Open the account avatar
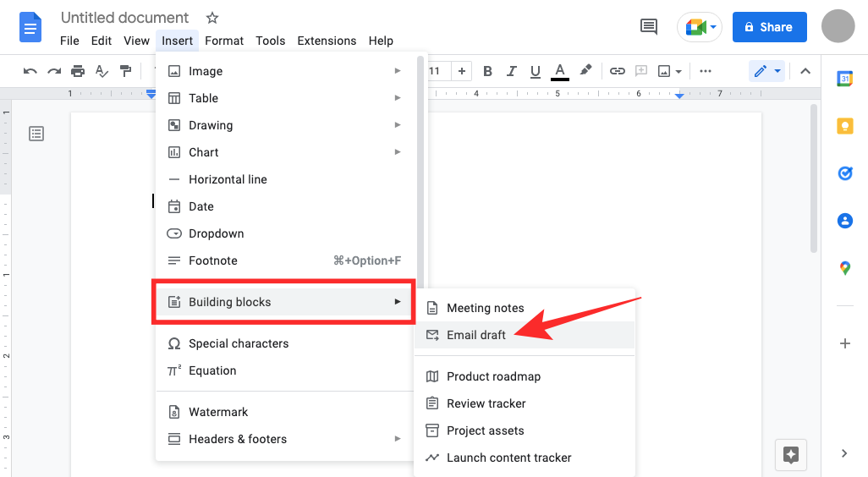The image size is (868, 477). [x=838, y=26]
